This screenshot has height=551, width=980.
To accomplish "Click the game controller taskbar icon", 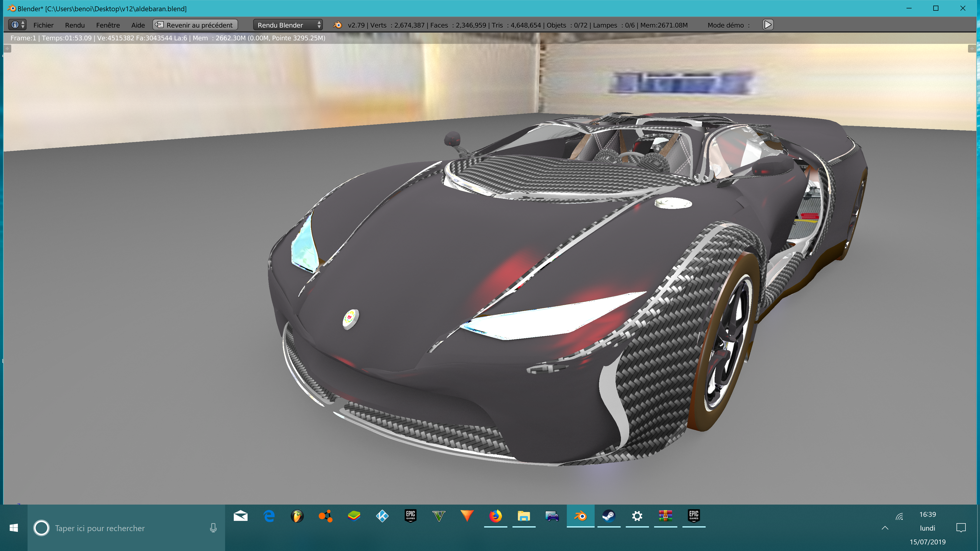I will tap(552, 516).
